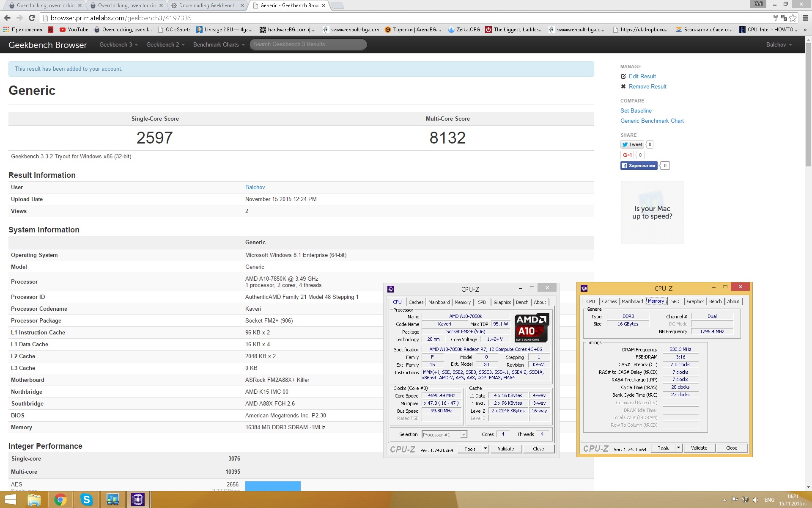The height and width of the screenshot is (508, 812).
Task: Open the Memory tab in the left CPU-Z window
Action: (463, 302)
